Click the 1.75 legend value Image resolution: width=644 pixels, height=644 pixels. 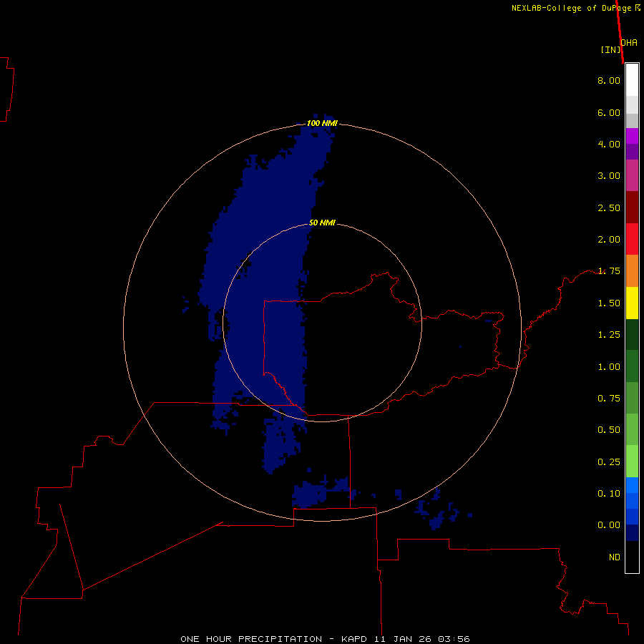(x=609, y=271)
